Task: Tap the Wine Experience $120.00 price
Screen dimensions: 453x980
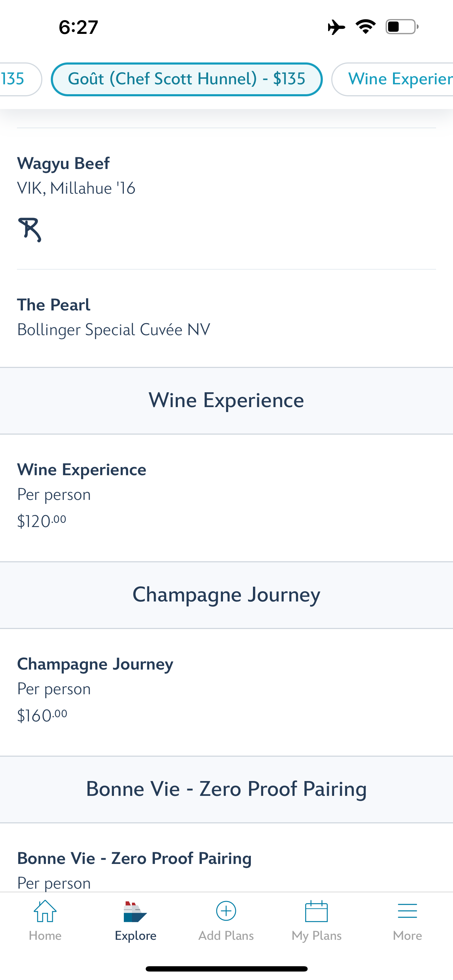Action: (x=42, y=521)
